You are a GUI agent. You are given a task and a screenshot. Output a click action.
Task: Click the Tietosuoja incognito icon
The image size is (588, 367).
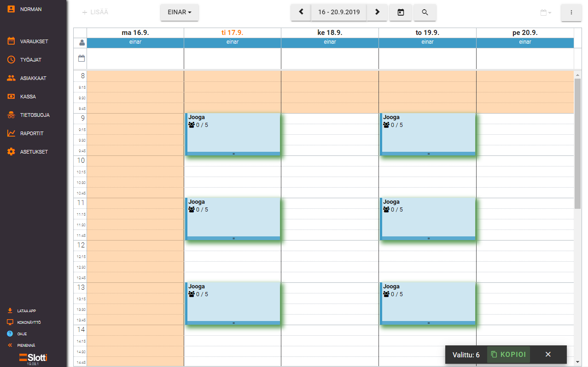point(11,115)
